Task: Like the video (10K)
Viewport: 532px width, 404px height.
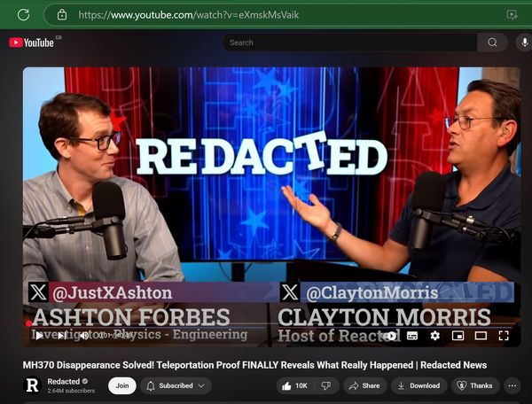Action: (294, 385)
